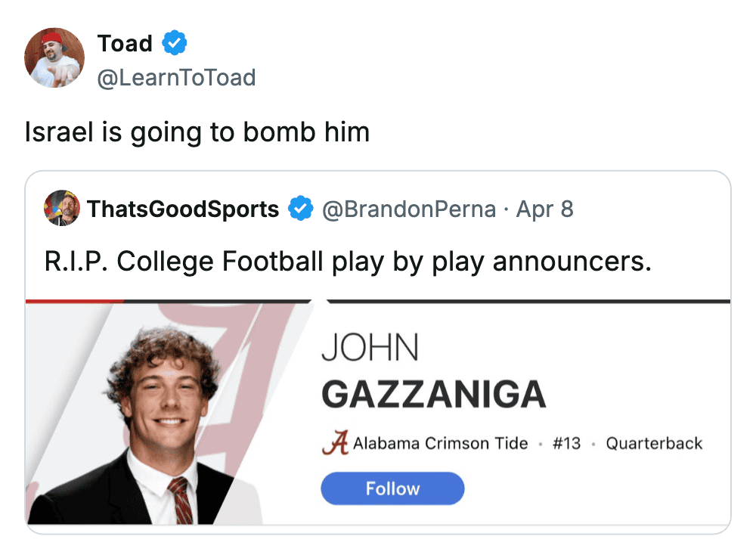The width and height of the screenshot is (756, 558).
Task: Click the GAZZANIGA last name heading
Action: pyautogui.click(x=433, y=394)
